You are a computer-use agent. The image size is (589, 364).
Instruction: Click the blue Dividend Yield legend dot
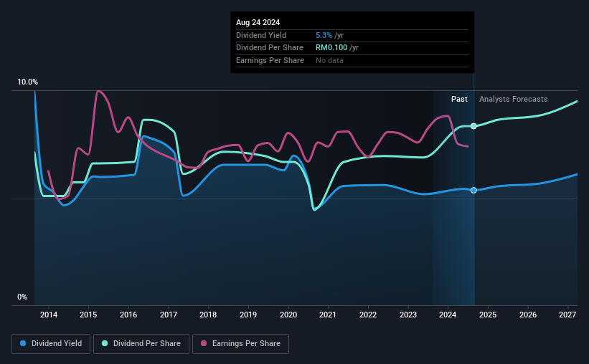(x=23, y=343)
